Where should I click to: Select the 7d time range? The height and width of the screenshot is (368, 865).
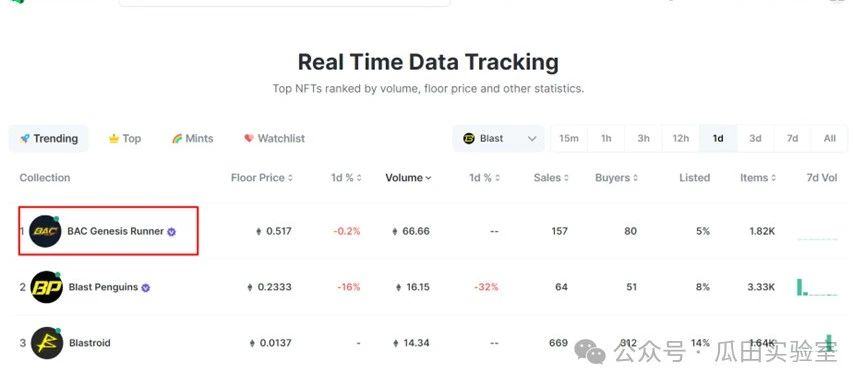(x=792, y=138)
